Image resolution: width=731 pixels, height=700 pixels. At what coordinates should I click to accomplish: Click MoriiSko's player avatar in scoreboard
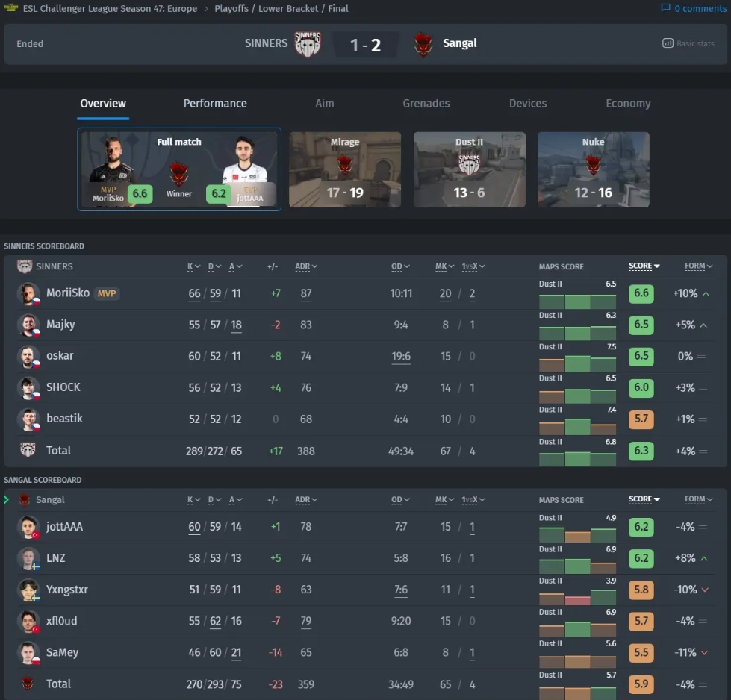tap(28, 293)
